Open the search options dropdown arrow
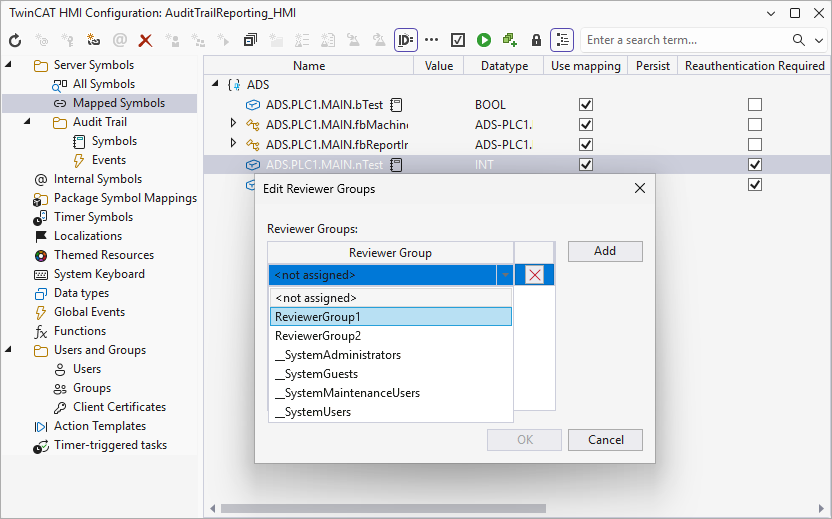 pyautogui.click(x=819, y=40)
